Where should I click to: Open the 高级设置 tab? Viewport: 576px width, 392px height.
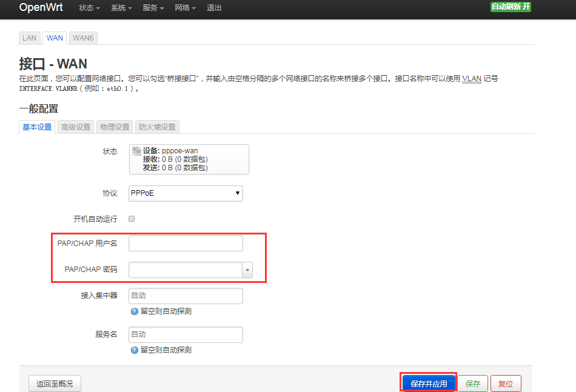(x=76, y=127)
